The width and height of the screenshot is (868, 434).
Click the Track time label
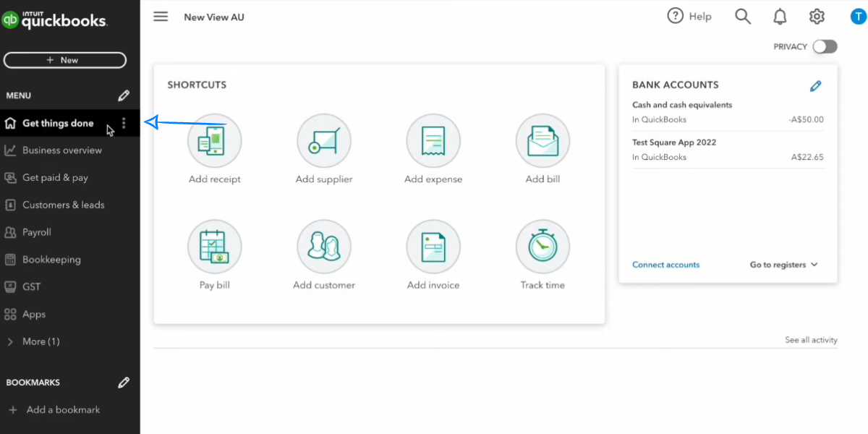tap(542, 285)
